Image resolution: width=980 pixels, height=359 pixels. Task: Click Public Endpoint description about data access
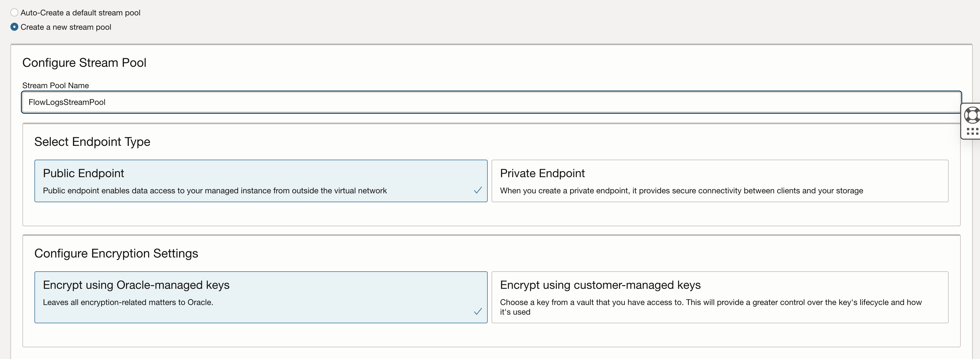215,191
